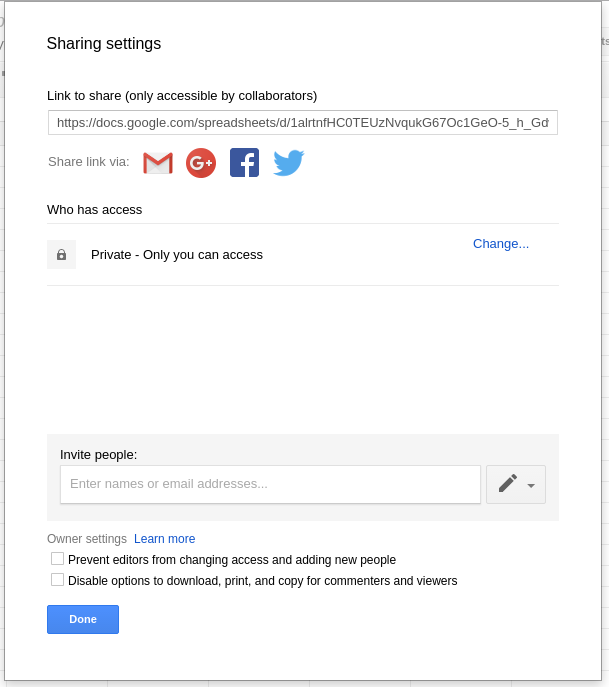
Task: Click the Owner settings label
Action: pos(87,538)
